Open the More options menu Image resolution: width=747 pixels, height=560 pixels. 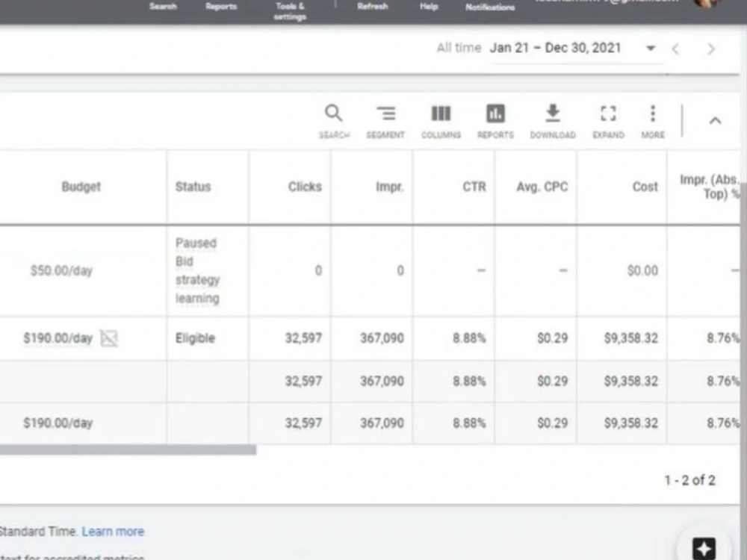point(653,122)
